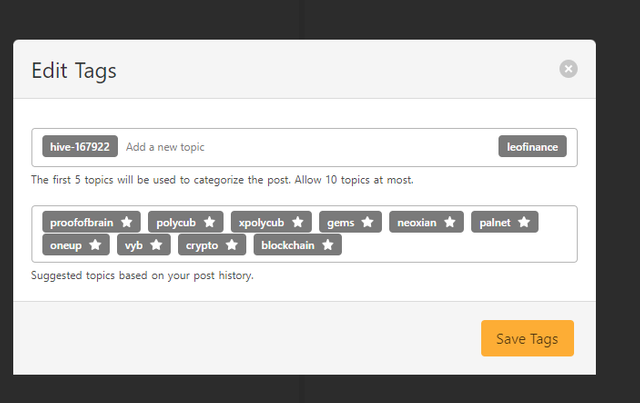The width and height of the screenshot is (640, 403).
Task: Click the star beside vyb tag
Action: click(x=156, y=245)
